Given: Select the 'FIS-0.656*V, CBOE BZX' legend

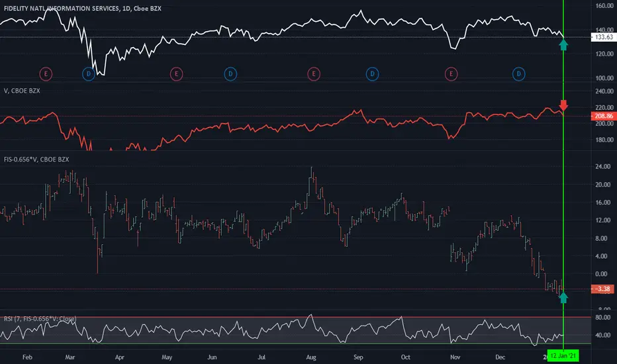Looking at the screenshot, I should click(36, 159).
